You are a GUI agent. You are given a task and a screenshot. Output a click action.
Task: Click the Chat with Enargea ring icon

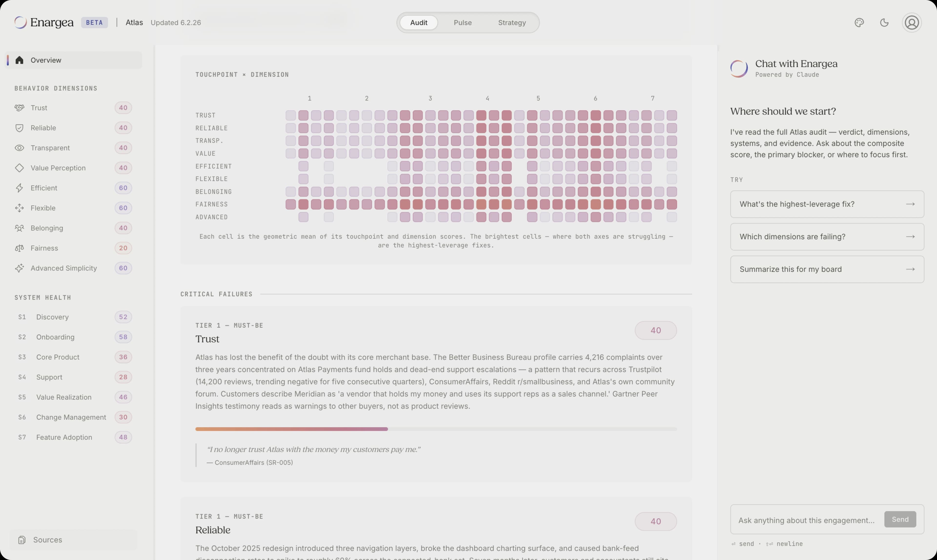739,69
